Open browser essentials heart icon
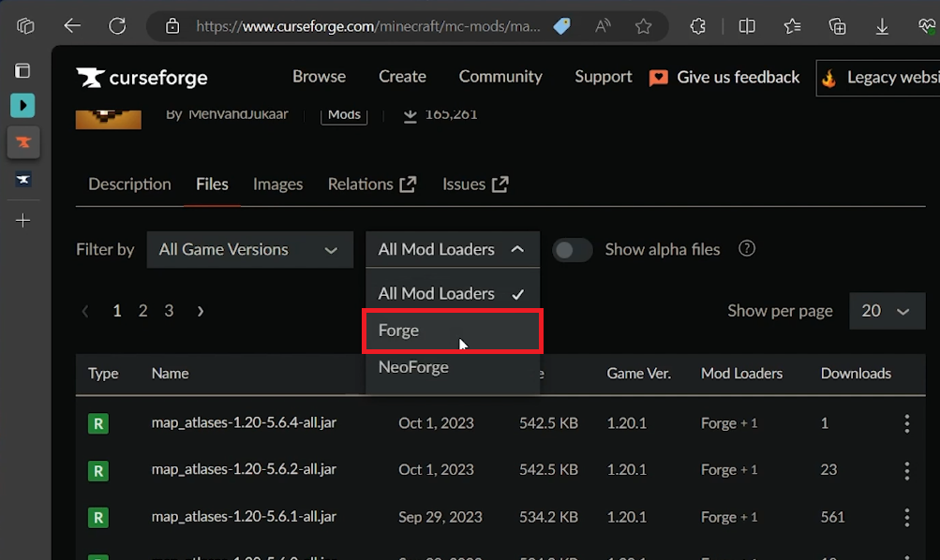940x560 pixels. (x=927, y=26)
